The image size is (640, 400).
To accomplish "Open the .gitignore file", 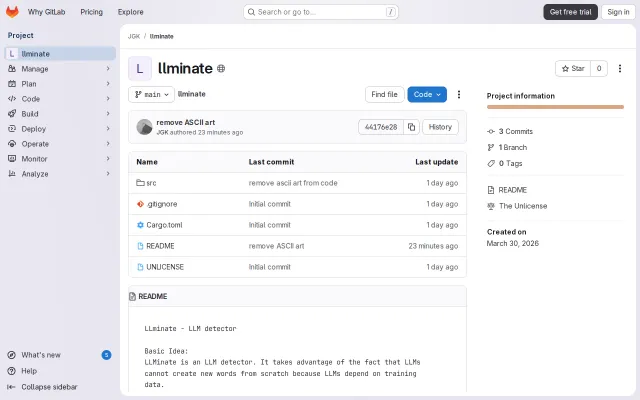I will pos(162,204).
